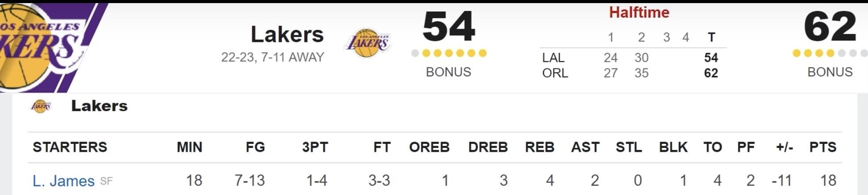Click the Lakers timeout dots indicator

pyautogui.click(x=448, y=53)
